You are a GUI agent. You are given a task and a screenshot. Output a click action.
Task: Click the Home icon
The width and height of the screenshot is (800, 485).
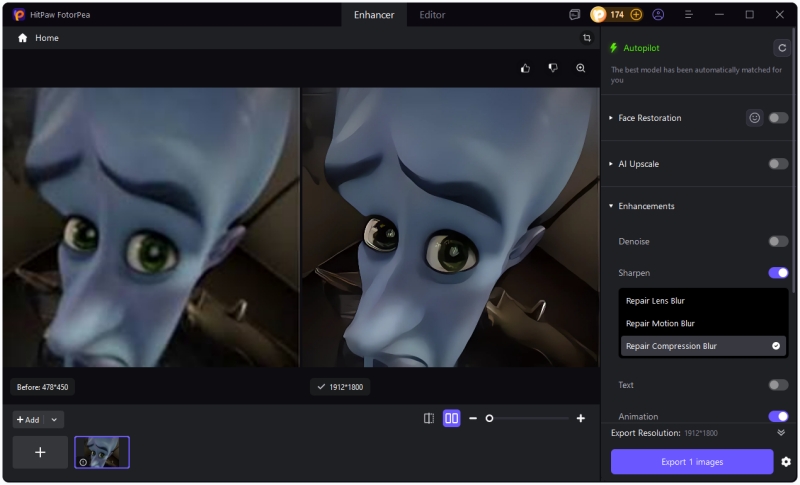pyautogui.click(x=22, y=38)
